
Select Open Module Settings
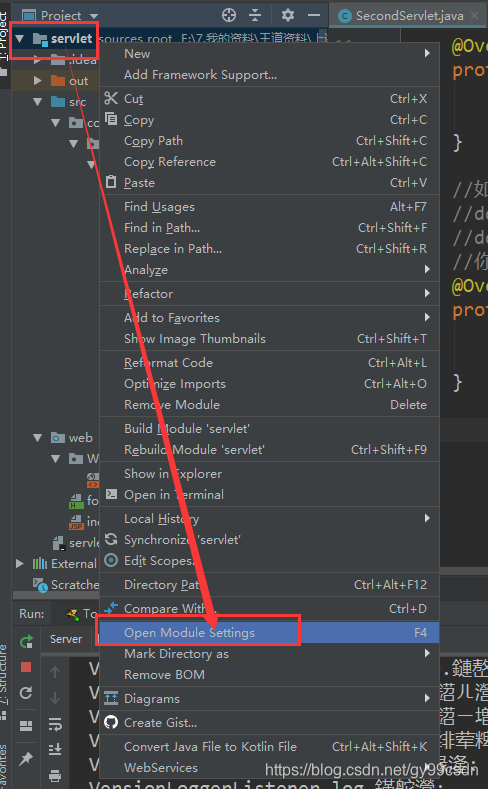(270, 633)
